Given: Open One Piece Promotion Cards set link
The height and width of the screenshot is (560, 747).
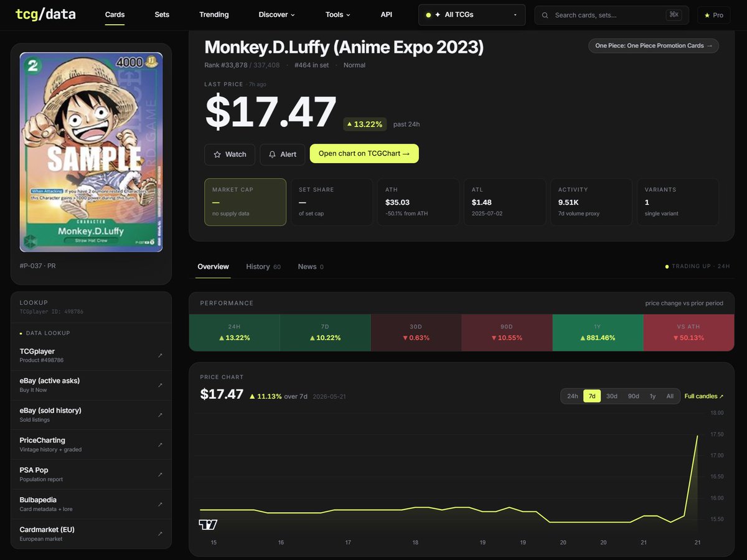Looking at the screenshot, I should [x=653, y=45].
